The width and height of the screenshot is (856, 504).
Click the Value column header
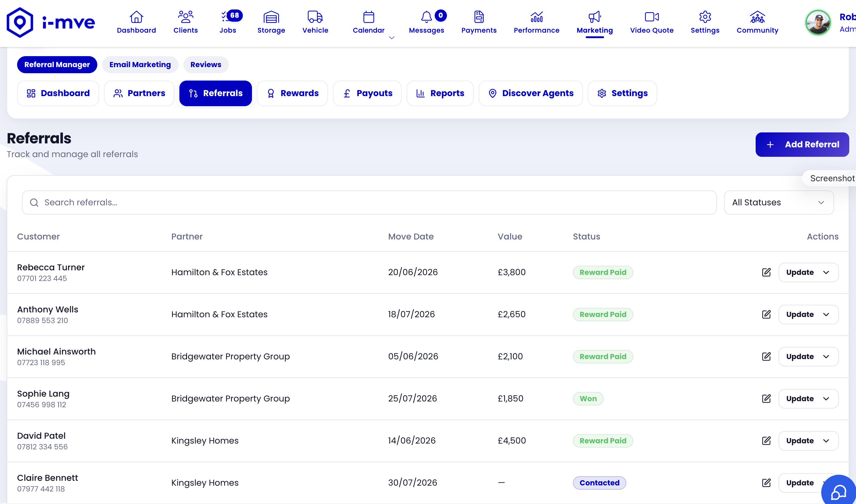tap(510, 236)
